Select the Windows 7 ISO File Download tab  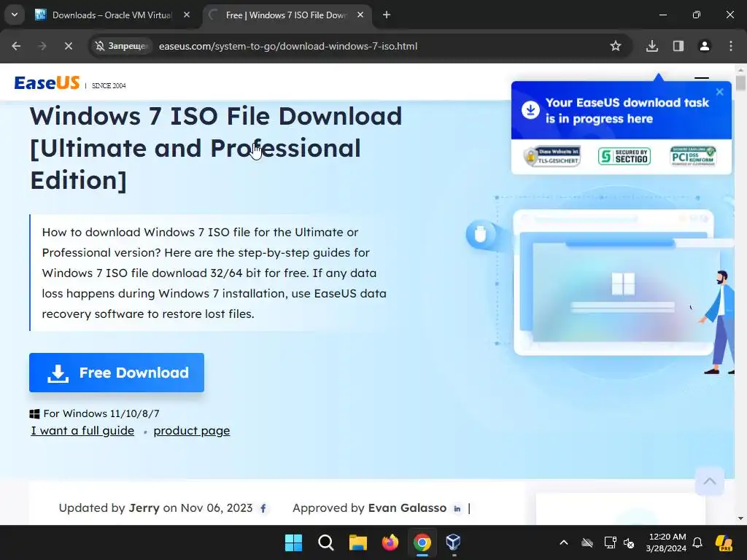(287, 15)
